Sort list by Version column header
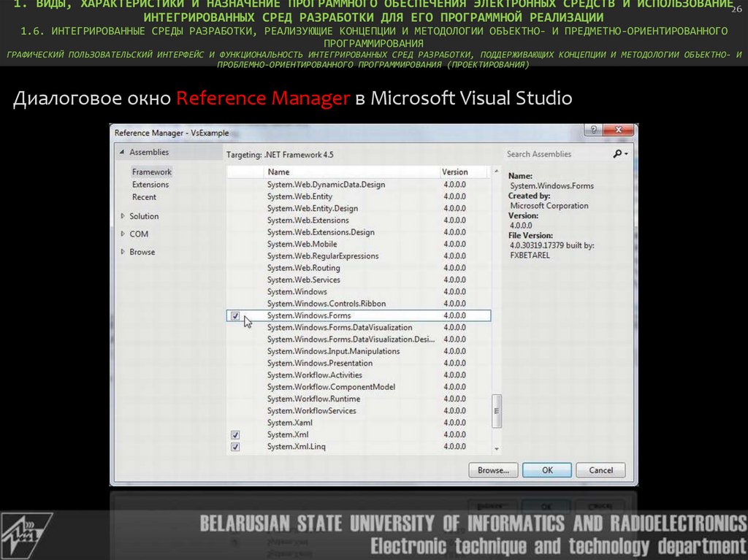The image size is (748, 560). [454, 172]
